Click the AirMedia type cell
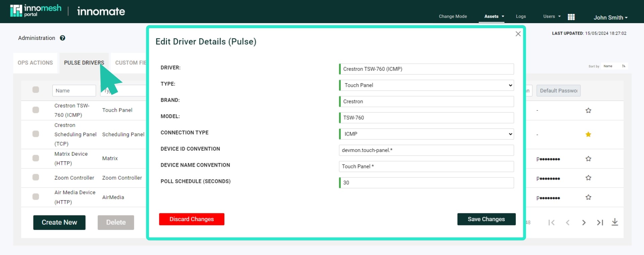The width and height of the screenshot is (644, 255). coord(113,197)
